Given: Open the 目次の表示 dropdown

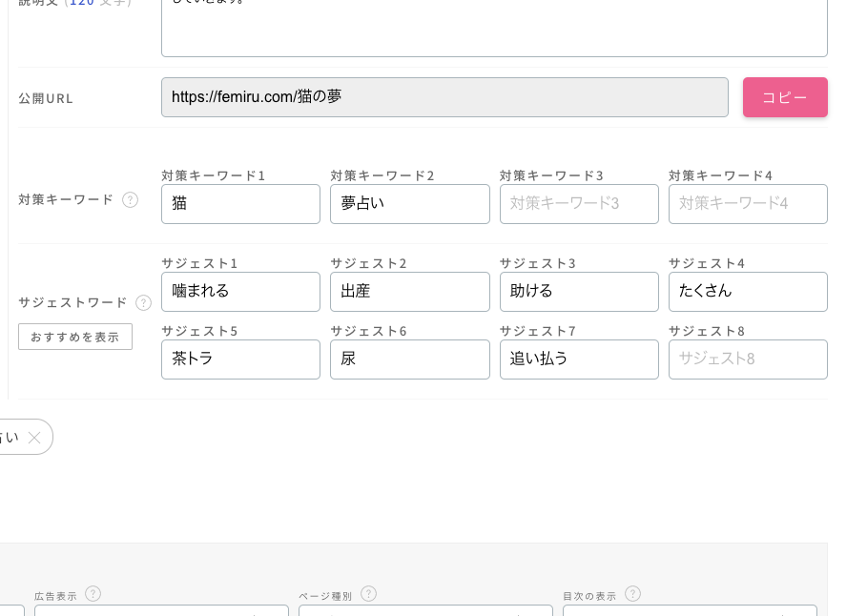Looking at the screenshot, I should (x=690, y=610).
